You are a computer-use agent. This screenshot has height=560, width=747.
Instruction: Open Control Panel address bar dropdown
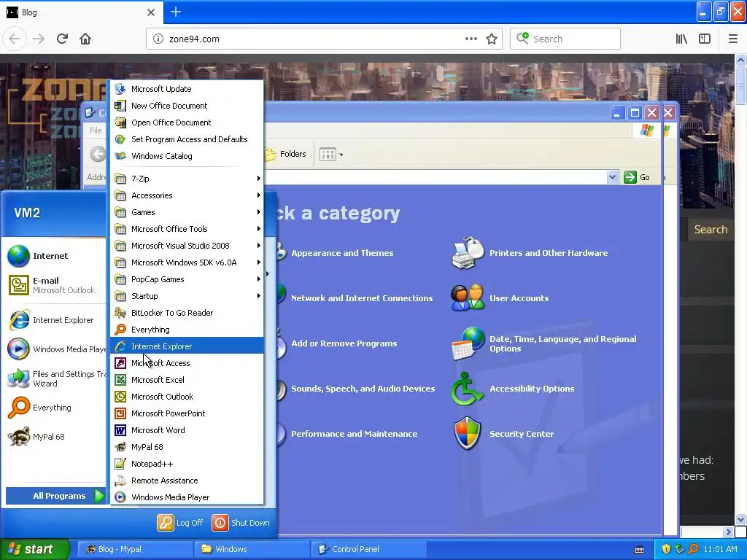coord(612,177)
